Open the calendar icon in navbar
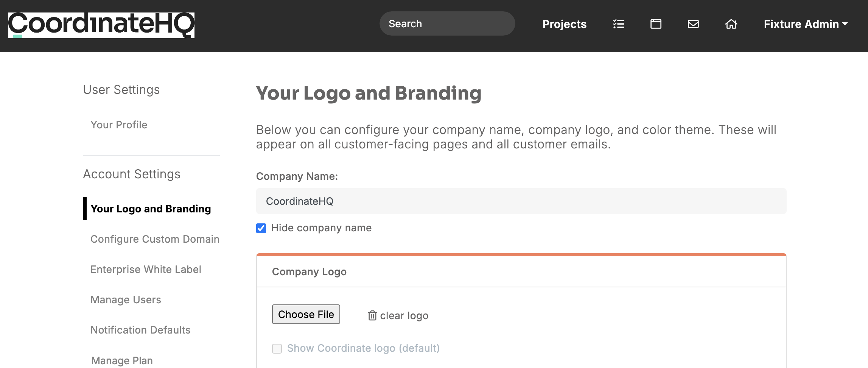868x368 pixels. click(x=656, y=24)
